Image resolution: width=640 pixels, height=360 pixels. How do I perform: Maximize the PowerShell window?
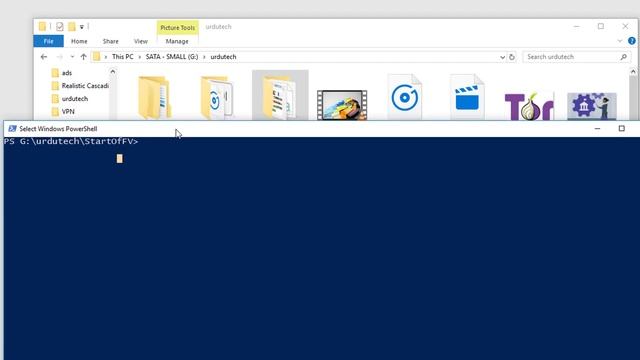[x=622, y=129]
